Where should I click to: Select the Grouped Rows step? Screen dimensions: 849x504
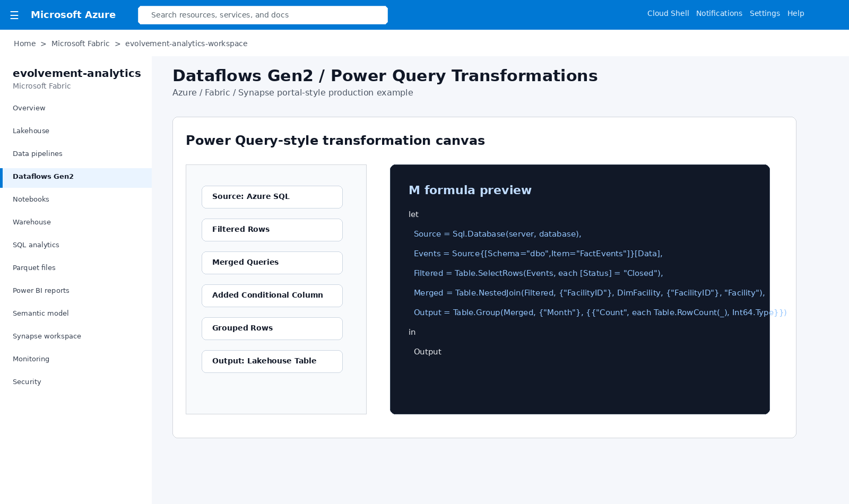(x=272, y=328)
